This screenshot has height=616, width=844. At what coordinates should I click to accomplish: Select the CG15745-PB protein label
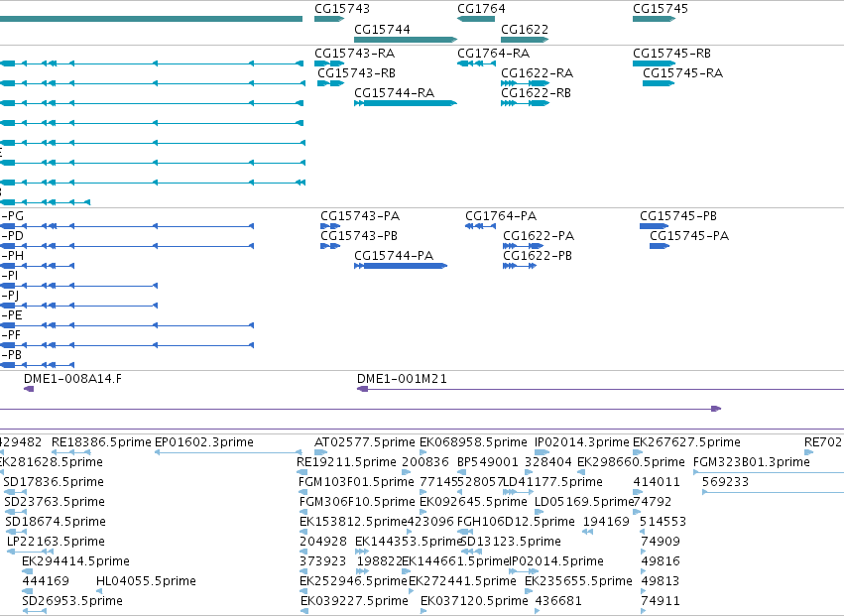678,216
